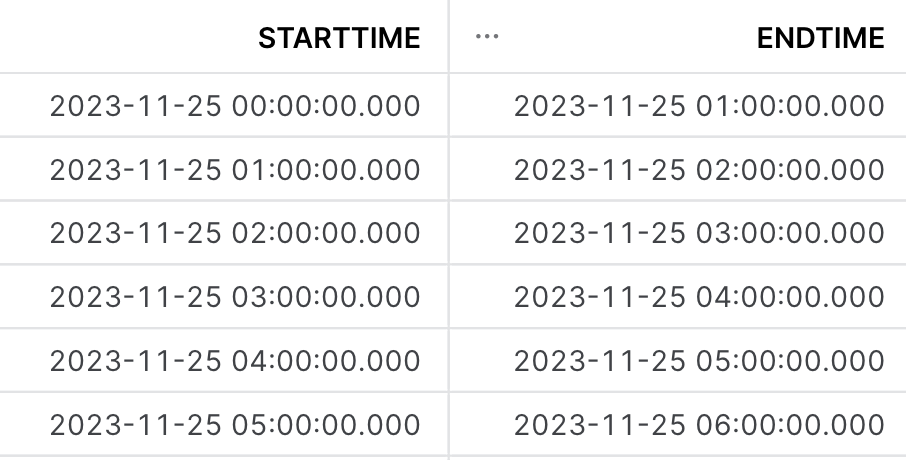This screenshot has width=906, height=460.
Task: Select STARTTIME cell 2023-11-25 03:00:00.000
Action: [x=224, y=296]
